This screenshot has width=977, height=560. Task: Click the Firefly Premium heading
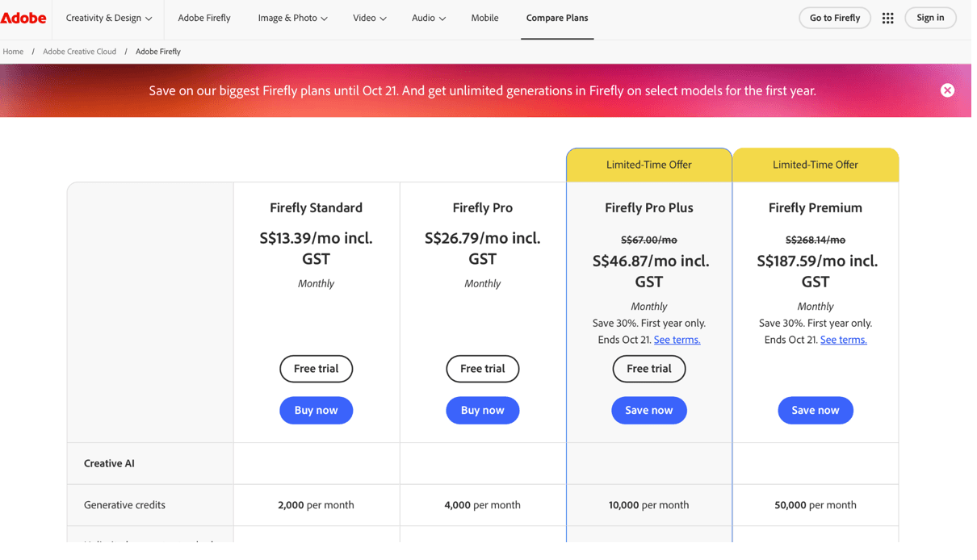[x=815, y=207]
